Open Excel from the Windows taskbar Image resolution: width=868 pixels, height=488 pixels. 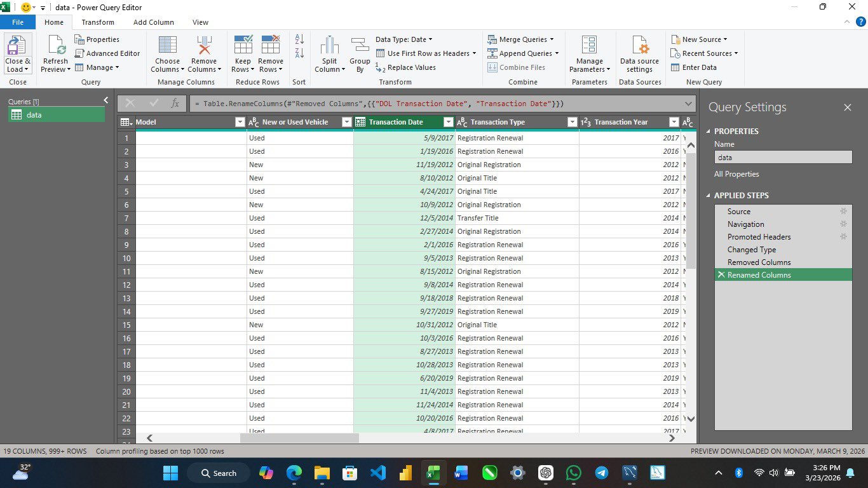(433, 473)
